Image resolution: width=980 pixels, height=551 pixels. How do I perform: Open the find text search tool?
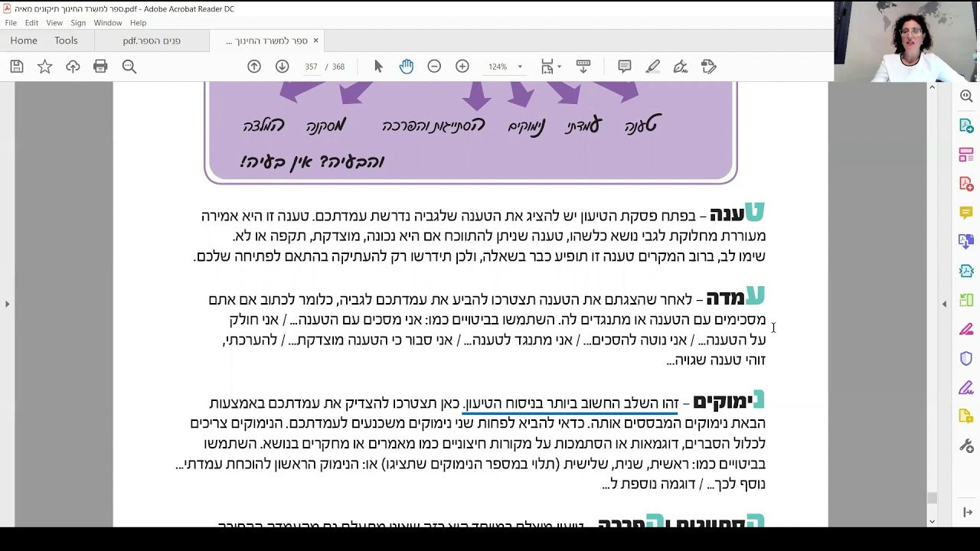(x=129, y=67)
